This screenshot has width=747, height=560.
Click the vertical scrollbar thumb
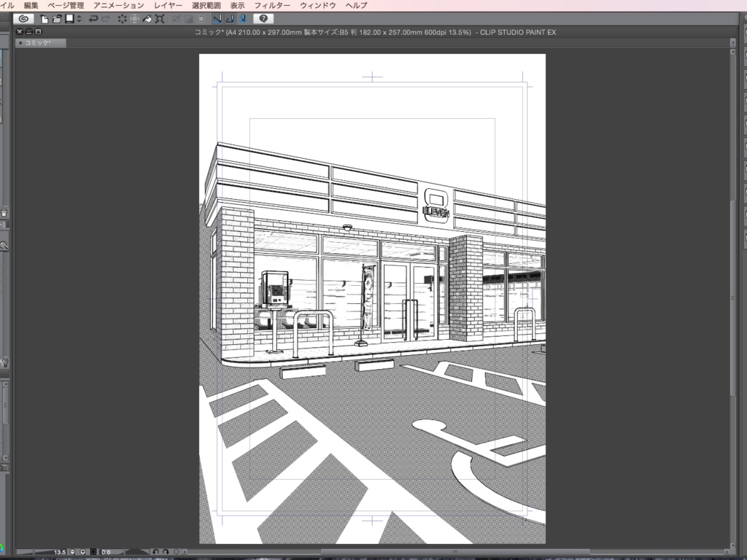[732, 298]
